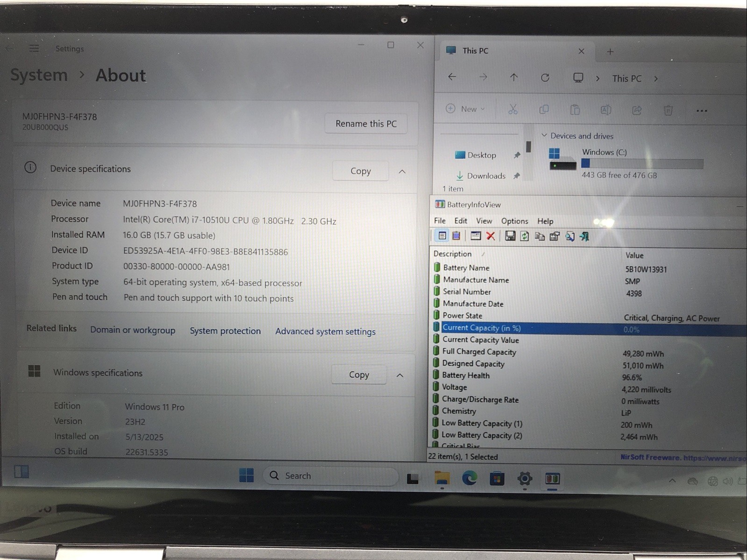Go back in File Explorer
Viewport: 747px width, 560px height.
click(x=452, y=77)
